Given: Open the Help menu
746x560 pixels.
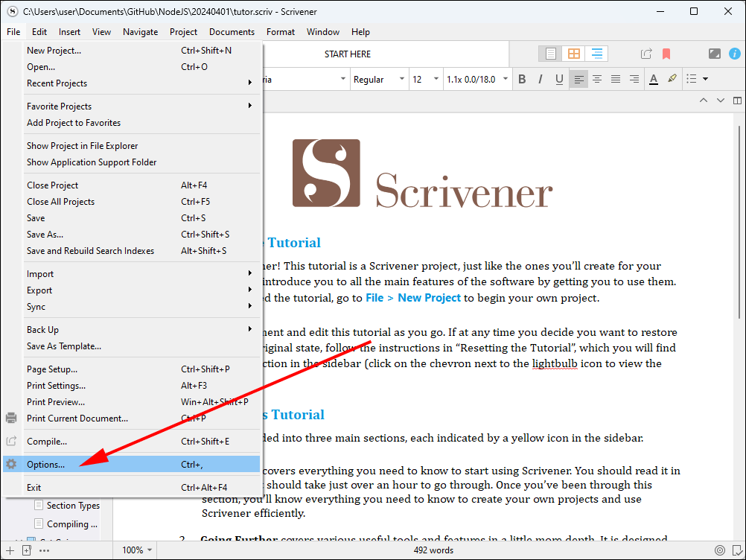Looking at the screenshot, I should [360, 32].
